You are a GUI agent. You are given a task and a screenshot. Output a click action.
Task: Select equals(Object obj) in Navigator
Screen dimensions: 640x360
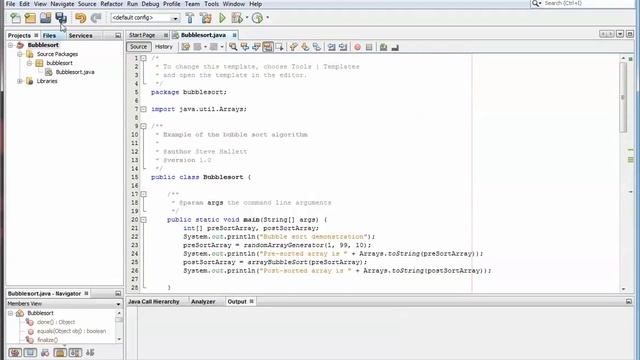(71, 331)
